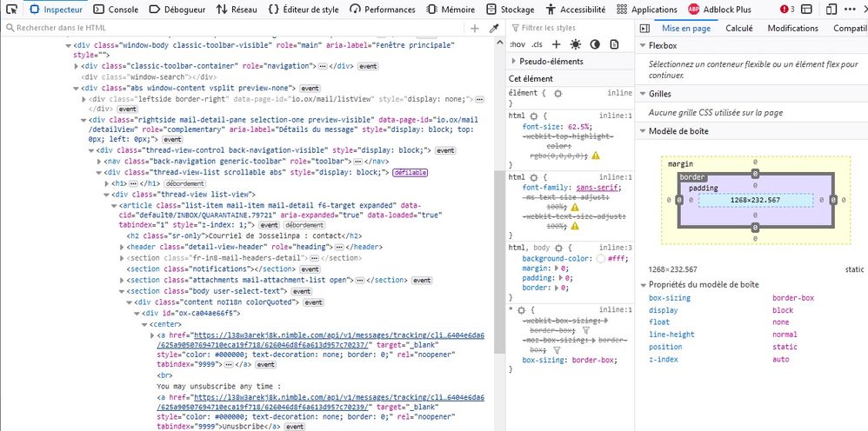
Task: Click the iframe selection icon
Action: [806, 10]
